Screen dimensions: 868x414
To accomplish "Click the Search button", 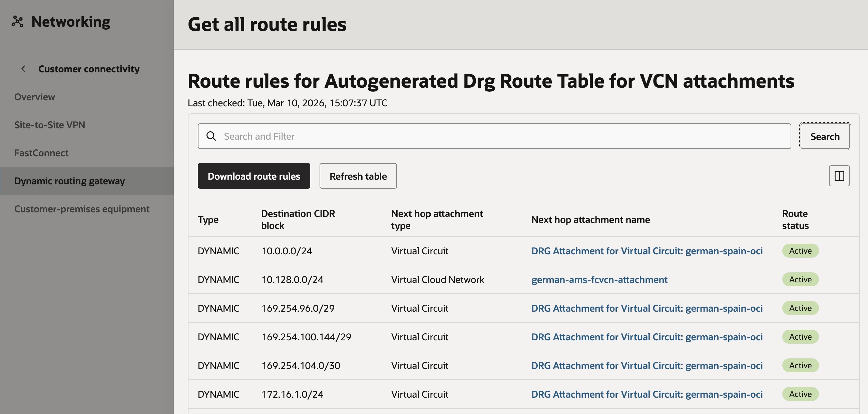I will pyautogui.click(x=825, y=136).
